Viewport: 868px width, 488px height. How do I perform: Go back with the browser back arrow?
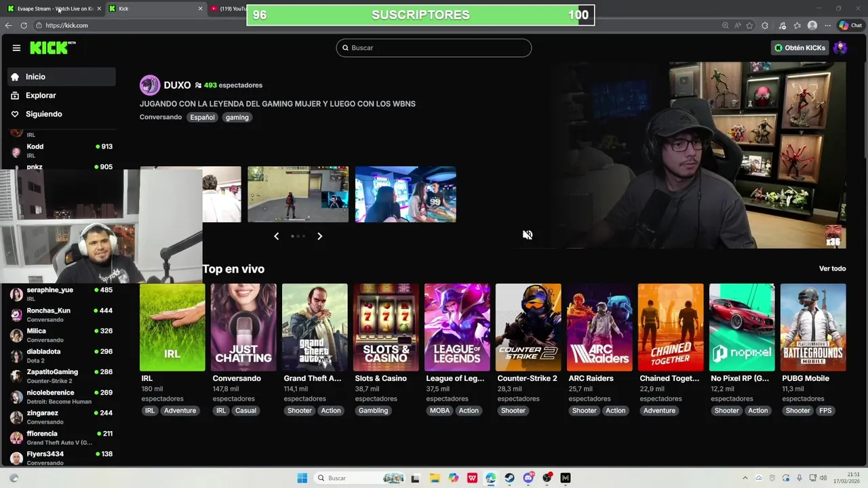coord(8,25)
